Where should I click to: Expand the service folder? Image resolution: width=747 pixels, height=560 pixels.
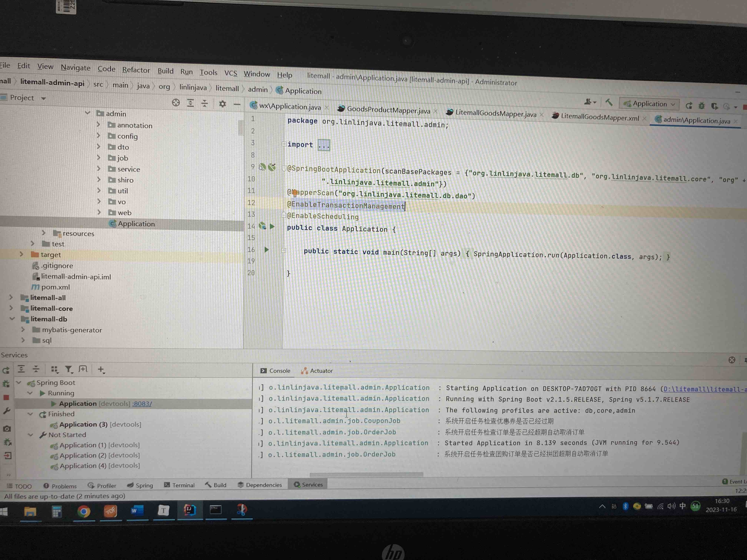(99, 168)
